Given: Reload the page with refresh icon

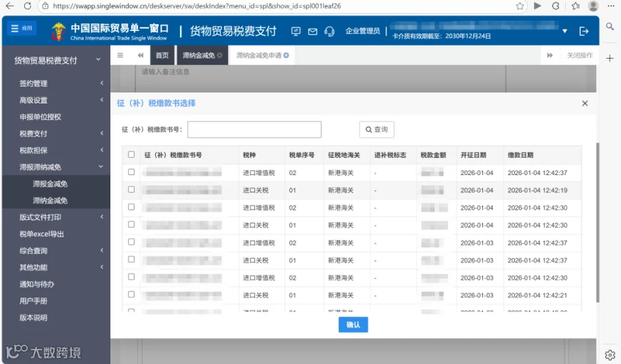Looking at the screenshot, I should pyautogui.click(x=28, y=6).
